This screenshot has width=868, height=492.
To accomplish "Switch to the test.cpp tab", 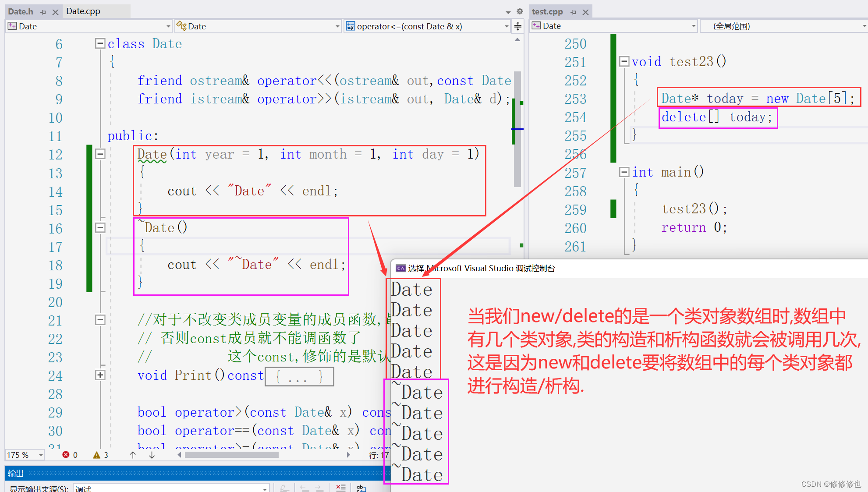I will (x=547, y=12).
